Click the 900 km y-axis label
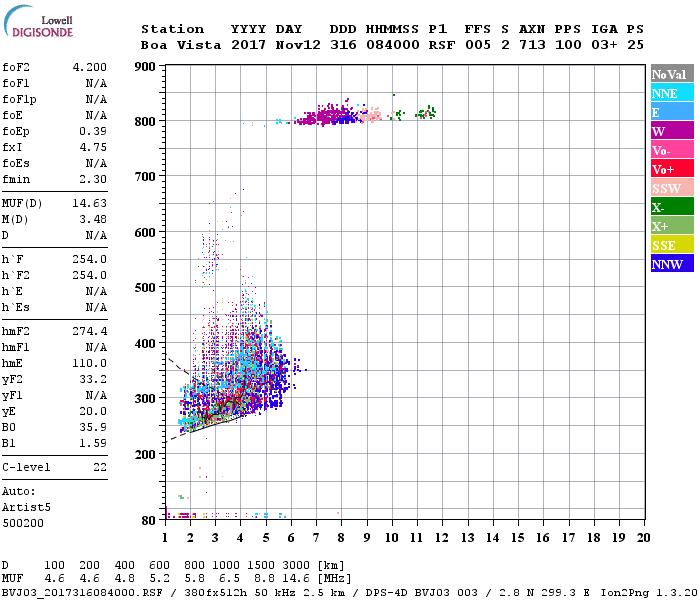This screenshot has height=600, width=700. (145, 67)
